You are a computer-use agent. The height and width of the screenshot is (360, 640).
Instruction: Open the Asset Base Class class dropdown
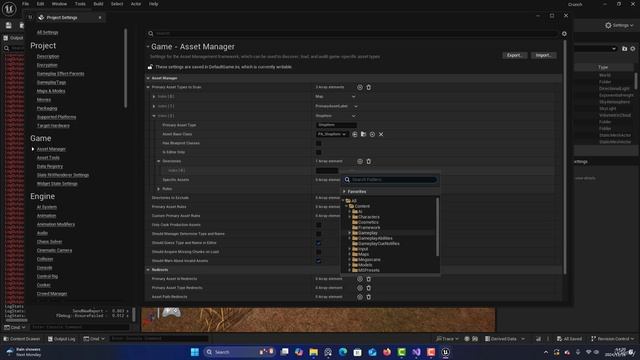click(x=332, y=134)
